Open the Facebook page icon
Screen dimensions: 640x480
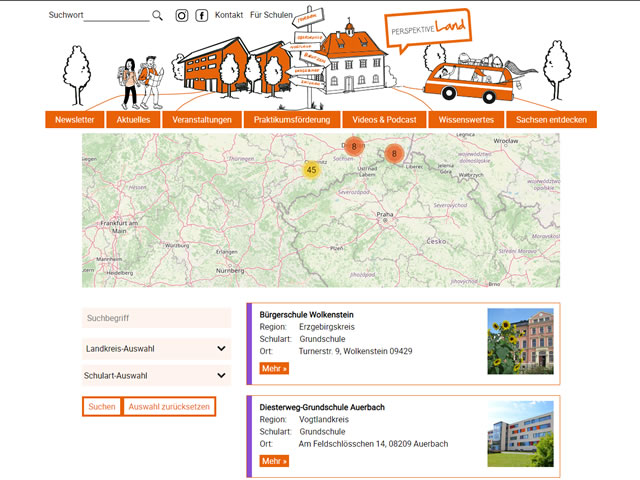point(202,16)
